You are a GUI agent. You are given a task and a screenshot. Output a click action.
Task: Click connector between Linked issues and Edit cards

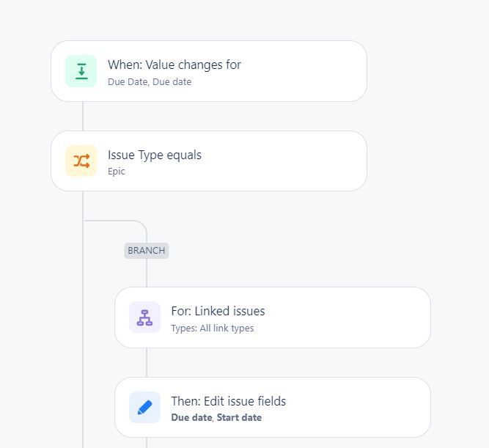point(147,362)
